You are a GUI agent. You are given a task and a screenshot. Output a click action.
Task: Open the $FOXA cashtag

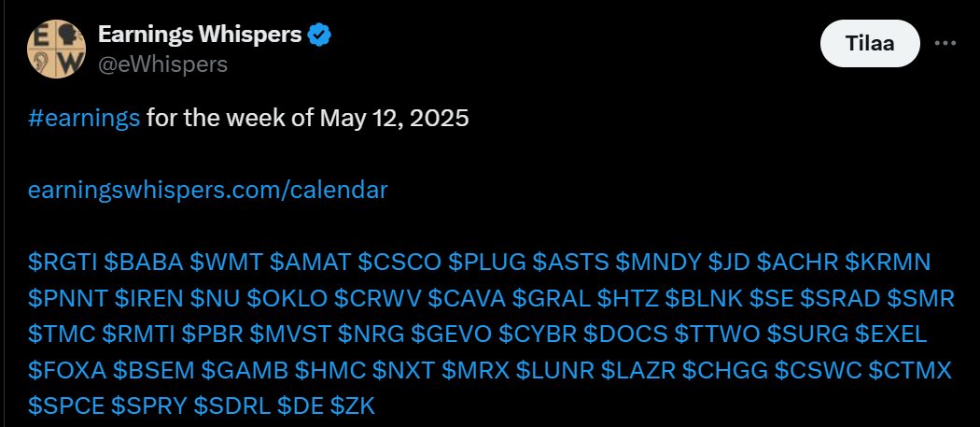point(67,371)
